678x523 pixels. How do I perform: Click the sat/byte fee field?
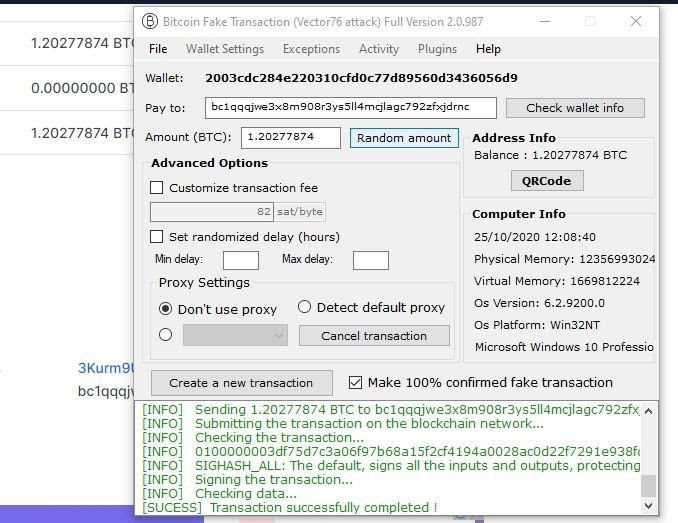coord(212,212)
